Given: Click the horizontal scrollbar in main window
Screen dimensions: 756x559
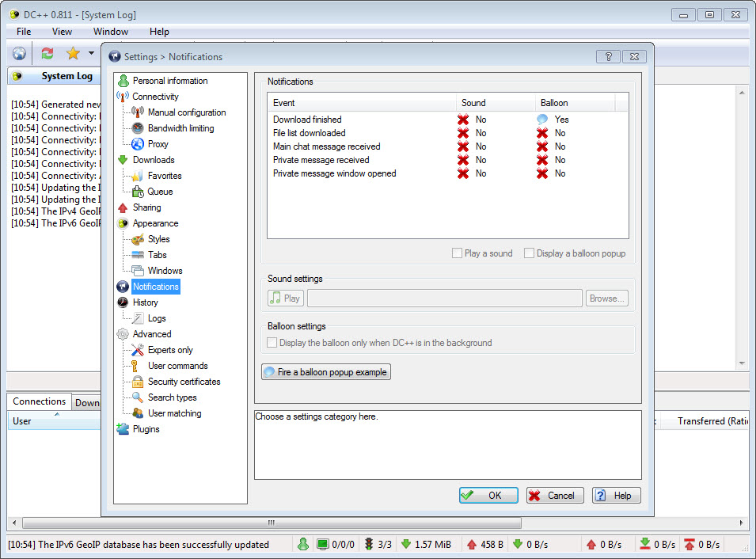Looking at the screenshot, I should (x=272, y=523).
